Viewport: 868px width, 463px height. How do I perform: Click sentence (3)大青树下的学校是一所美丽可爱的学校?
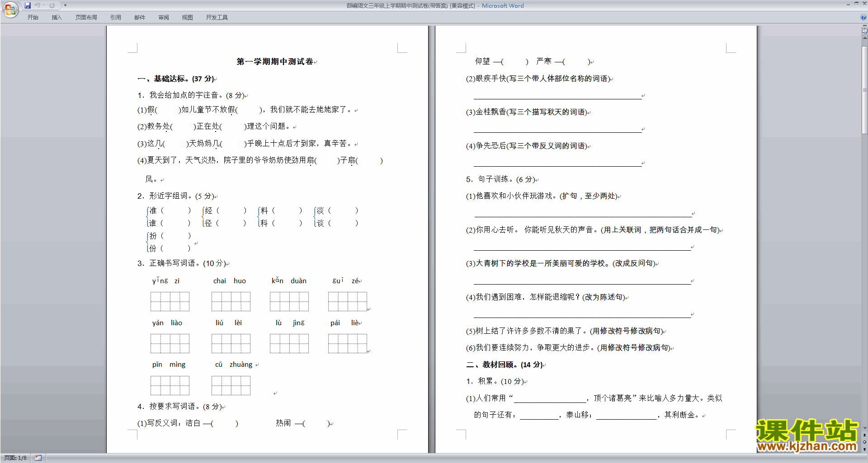(538, 263)
